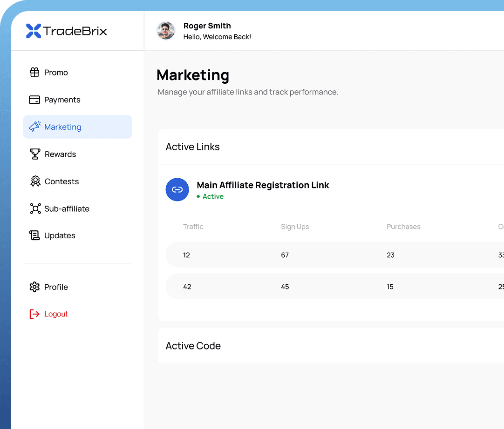Click the Updates scroll icon
504x429 pixels.
tap(35, 235)
